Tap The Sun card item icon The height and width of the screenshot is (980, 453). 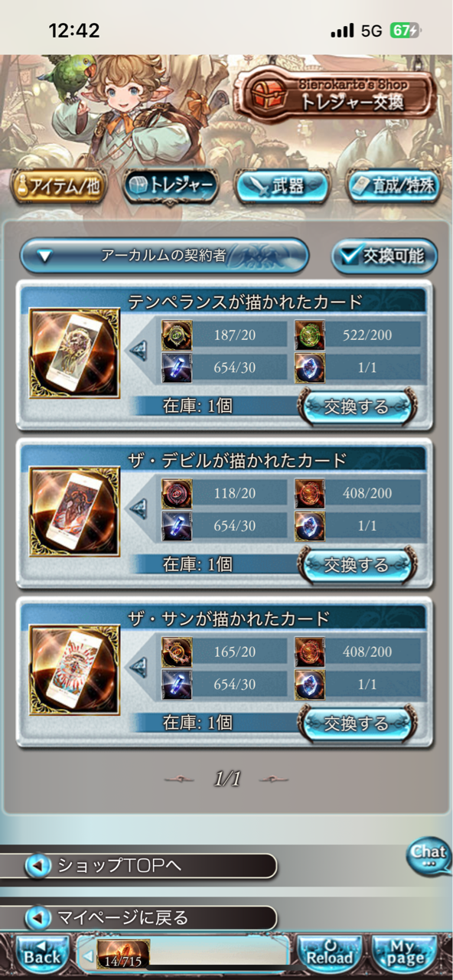click(75, 669)
